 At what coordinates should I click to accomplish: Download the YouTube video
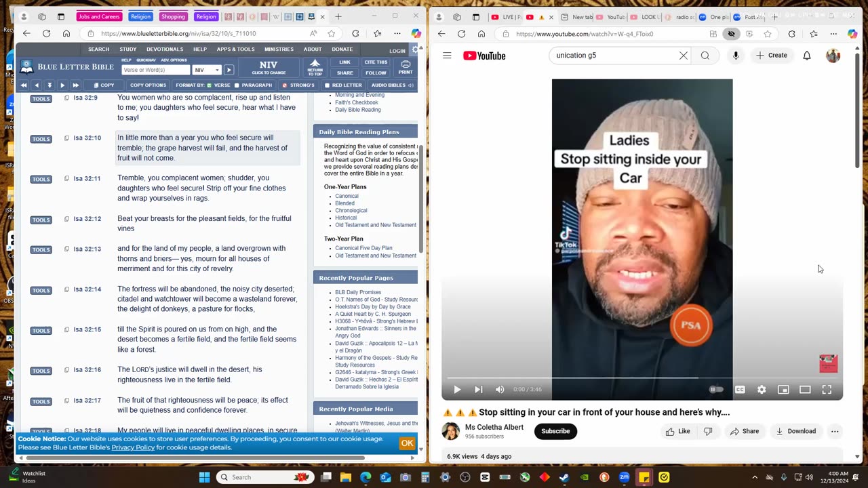tap(796, 431)
